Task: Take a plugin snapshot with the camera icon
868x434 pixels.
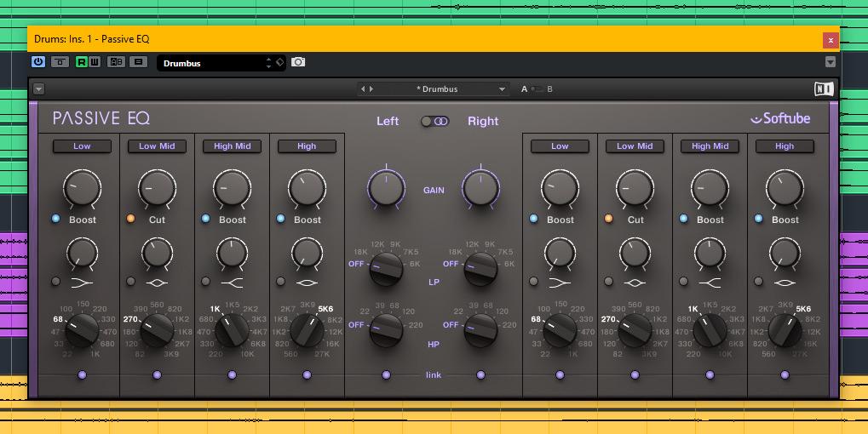Action: [x=298, y=62]
